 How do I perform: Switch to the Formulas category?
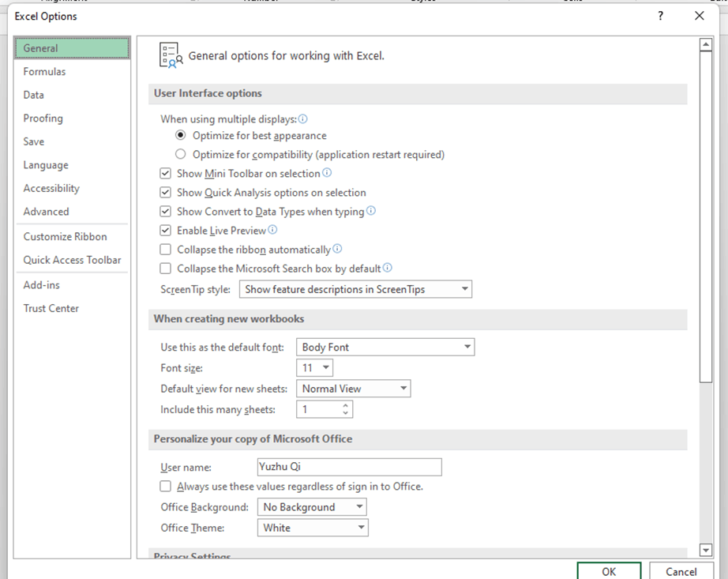tap(72, 72)
